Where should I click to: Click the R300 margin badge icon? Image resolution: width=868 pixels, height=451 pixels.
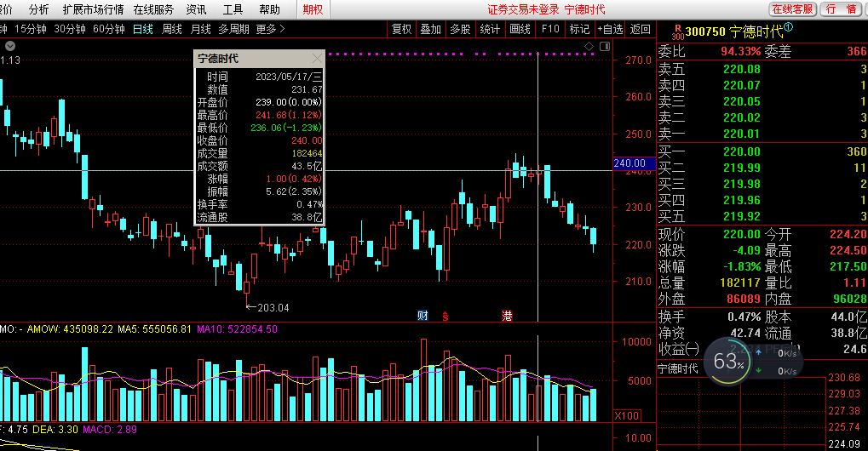[677, 32]
